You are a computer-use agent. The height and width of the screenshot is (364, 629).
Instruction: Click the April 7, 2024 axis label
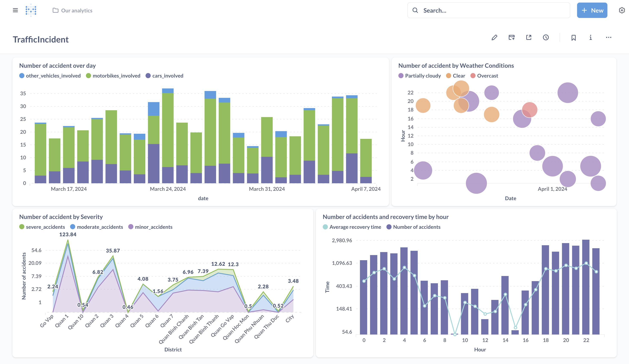pos(366,189)
